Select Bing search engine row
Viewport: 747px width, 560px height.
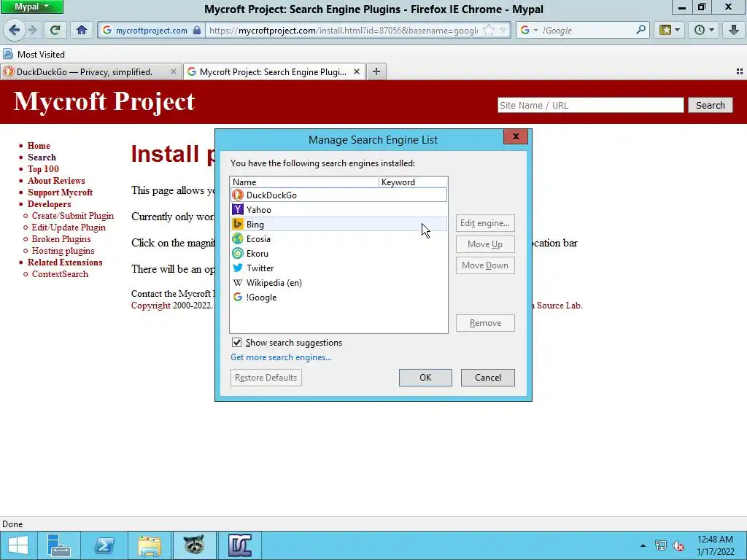[338, 225]
